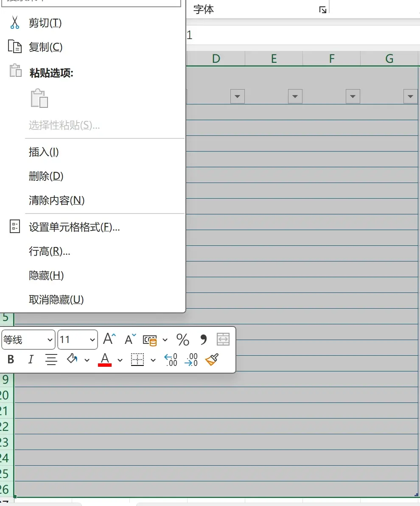Click the format painter brush icon

[212, 359]
